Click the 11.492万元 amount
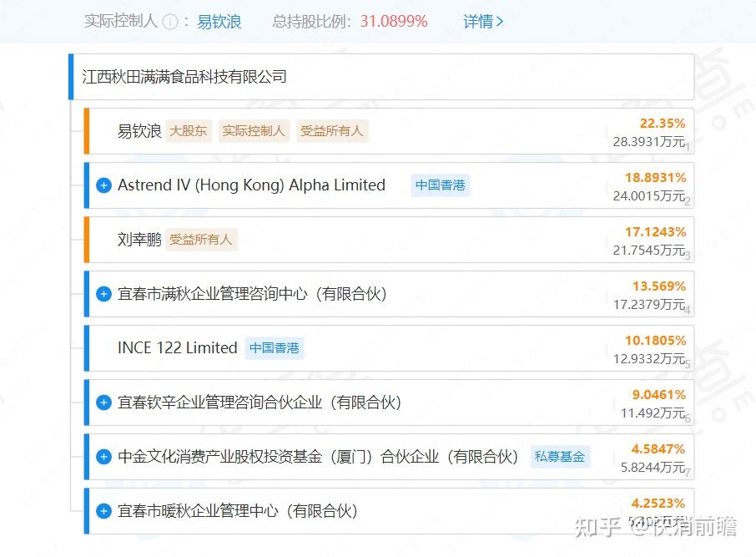This screenshot has width=756, height=557. click(653, 413)
